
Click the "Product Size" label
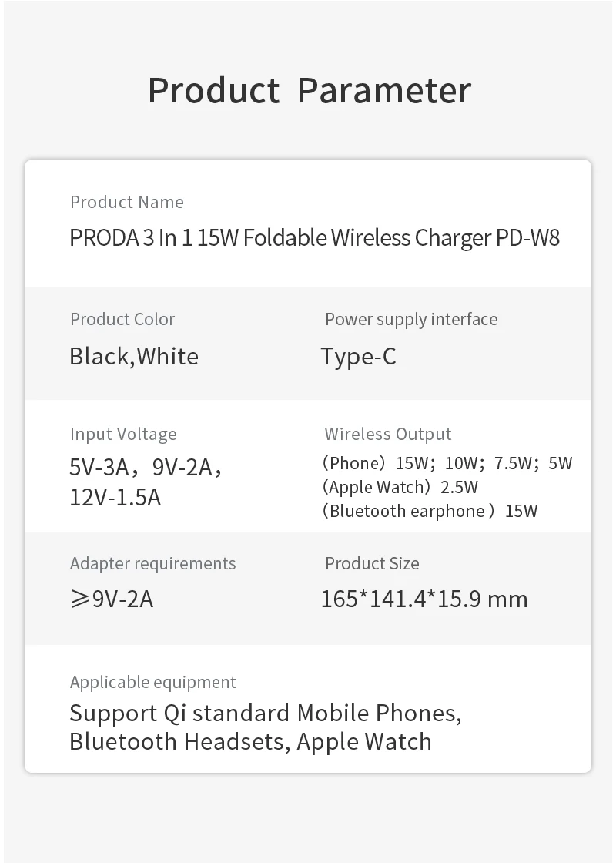point(372,563)
